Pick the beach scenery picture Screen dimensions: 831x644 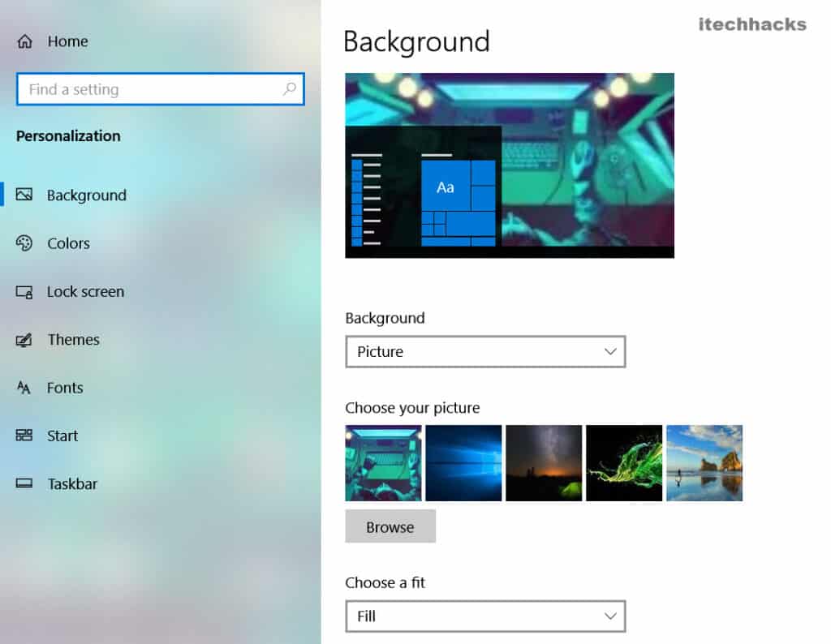point(704,463)
